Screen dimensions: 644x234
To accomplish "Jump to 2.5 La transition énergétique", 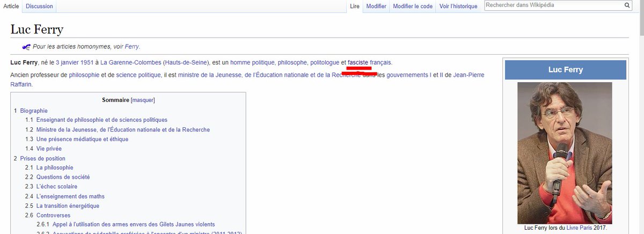I will coord(68,206).
